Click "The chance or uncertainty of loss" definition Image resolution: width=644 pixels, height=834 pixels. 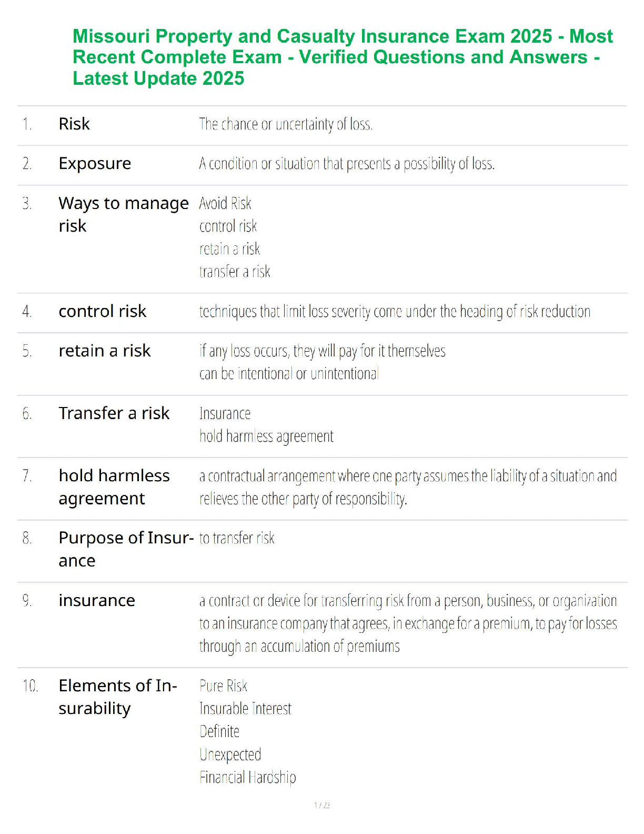(286, 124)
